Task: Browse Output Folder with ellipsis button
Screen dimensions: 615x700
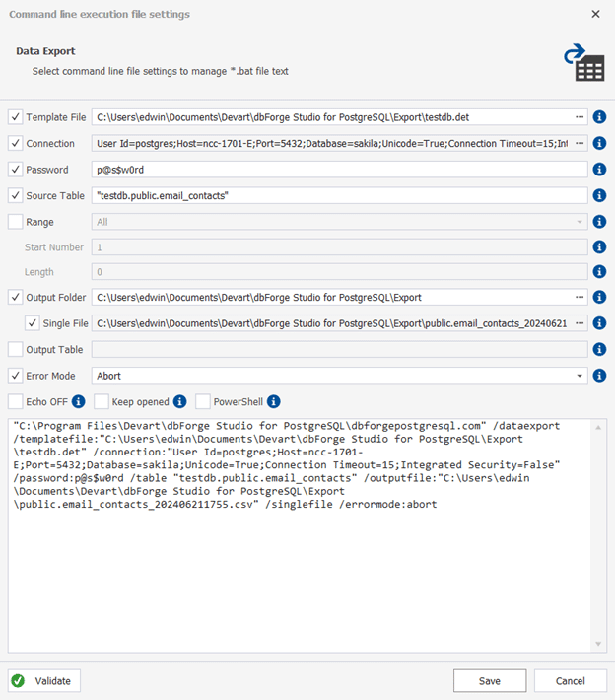Action: point(580,297)
